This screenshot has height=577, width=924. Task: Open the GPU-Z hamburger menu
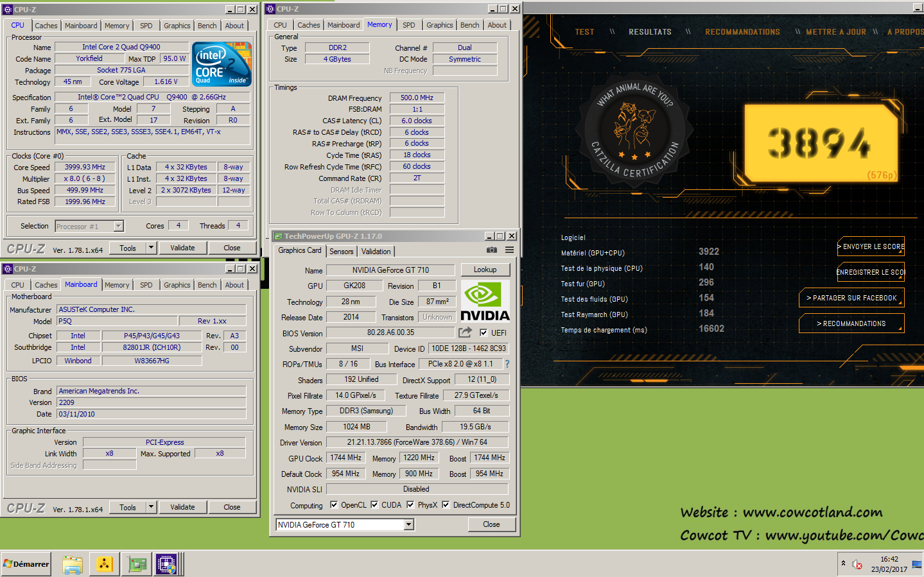pos(509,250)
